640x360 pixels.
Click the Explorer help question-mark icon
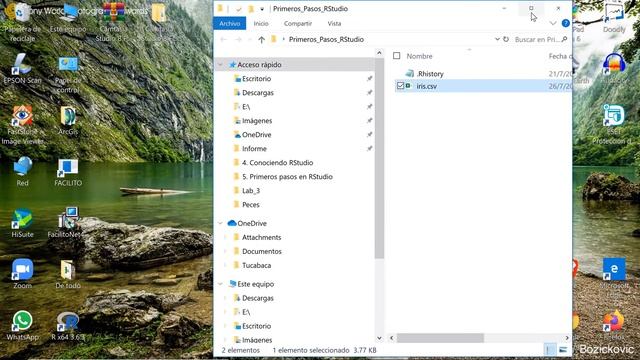coord(565,23)
